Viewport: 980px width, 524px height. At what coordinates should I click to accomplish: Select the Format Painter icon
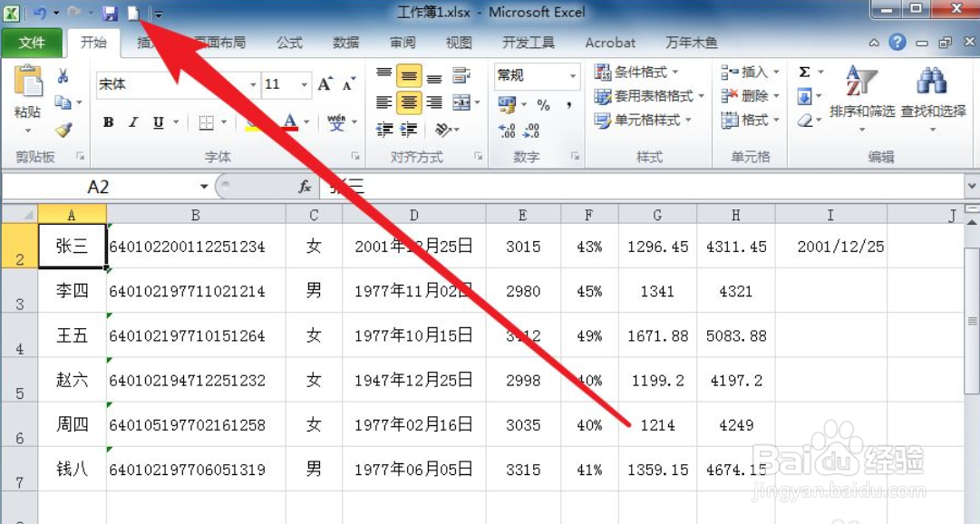65,130
